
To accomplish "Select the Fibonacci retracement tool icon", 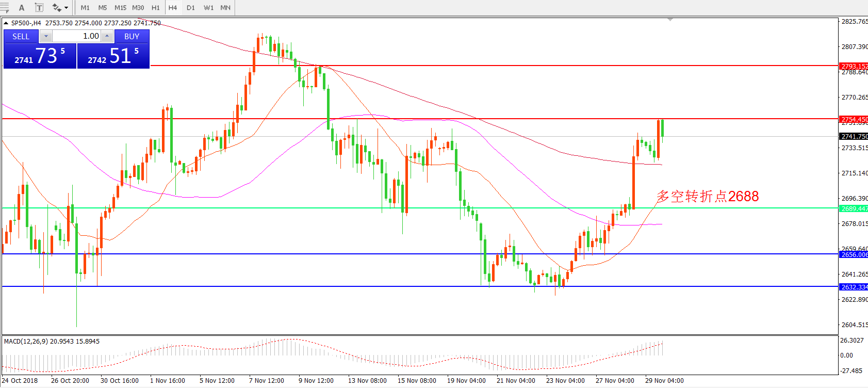I will pyautogui.click(x=4, y=7).
